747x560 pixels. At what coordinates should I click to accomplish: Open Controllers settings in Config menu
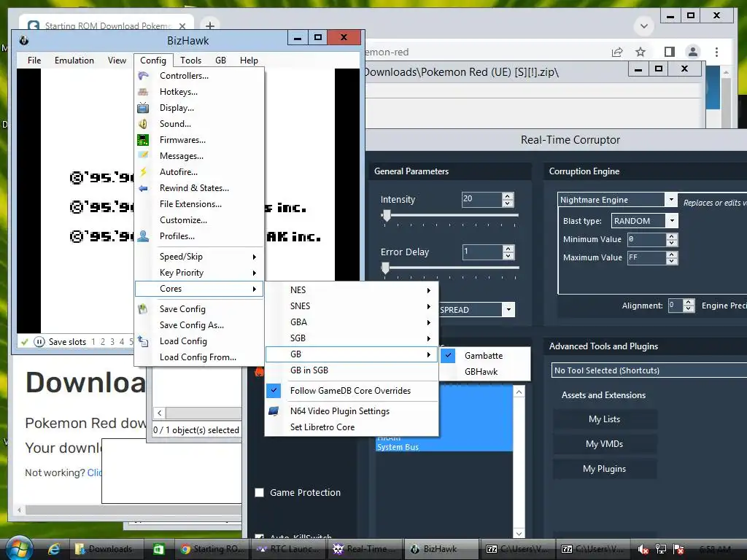(199, 76)
